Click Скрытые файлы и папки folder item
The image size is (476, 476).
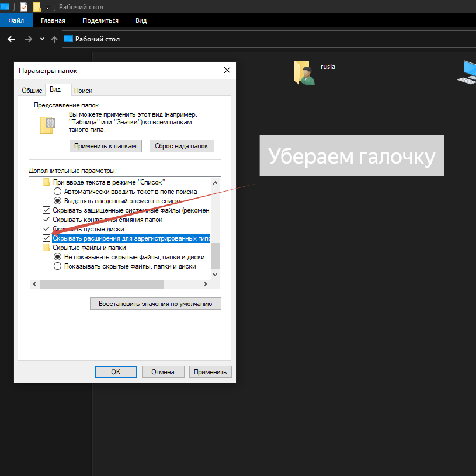point(85,248)
